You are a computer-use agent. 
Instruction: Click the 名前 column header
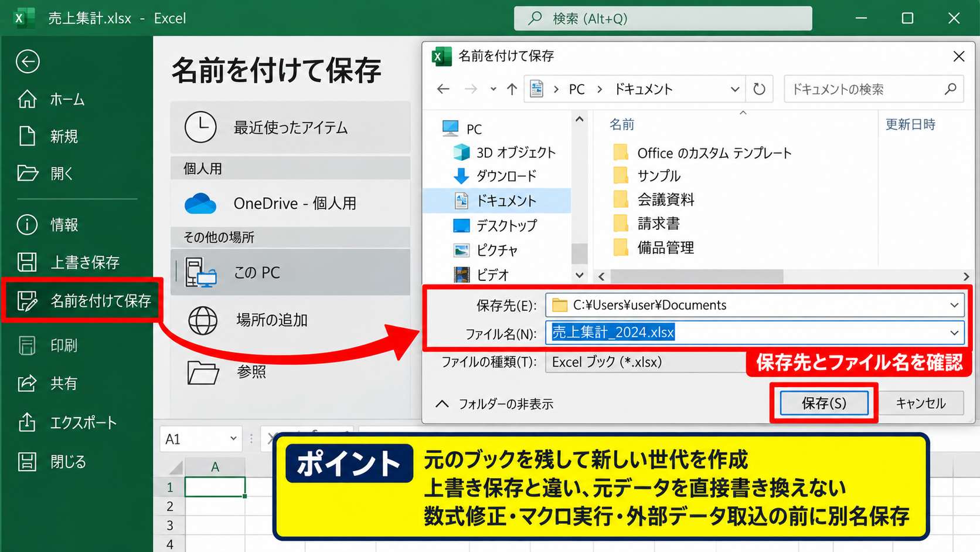tap(622, 124)
